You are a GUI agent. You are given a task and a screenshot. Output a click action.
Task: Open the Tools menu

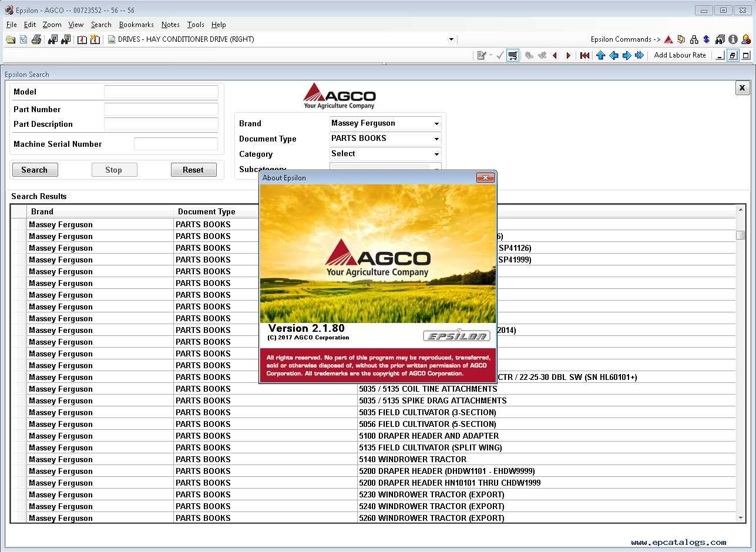[x=196, y=25]
